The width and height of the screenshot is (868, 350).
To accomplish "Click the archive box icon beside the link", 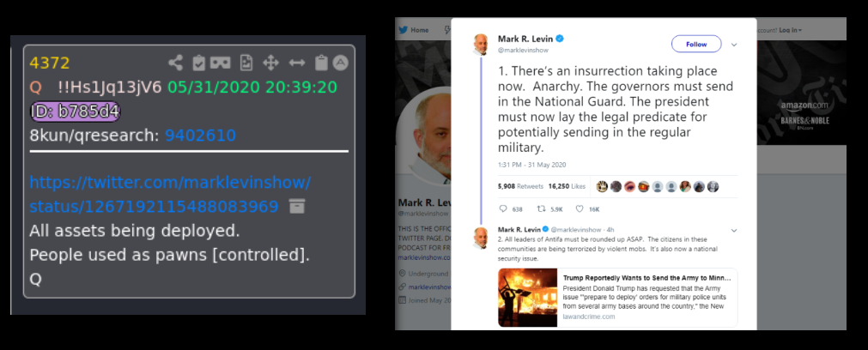I will click(297, 207).
